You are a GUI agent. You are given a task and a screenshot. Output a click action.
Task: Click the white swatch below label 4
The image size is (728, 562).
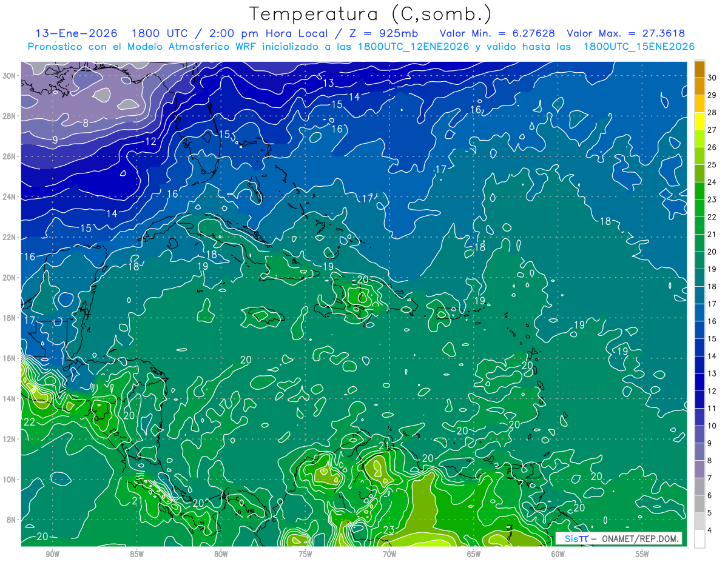point(699,539)
